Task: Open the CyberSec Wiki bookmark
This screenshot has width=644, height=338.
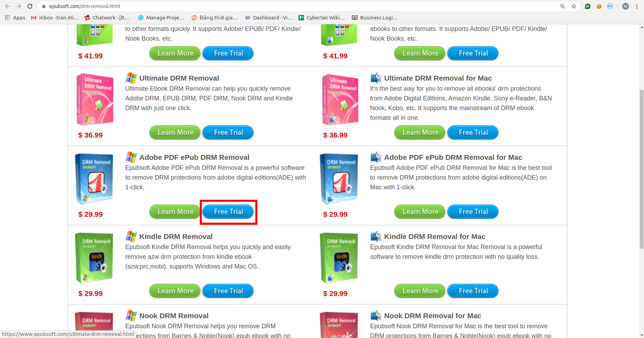Action: point(322,18)
